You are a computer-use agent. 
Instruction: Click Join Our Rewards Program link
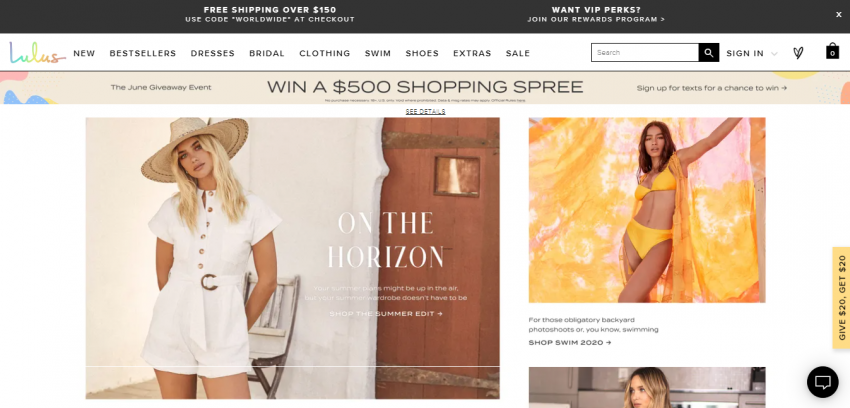596,20
